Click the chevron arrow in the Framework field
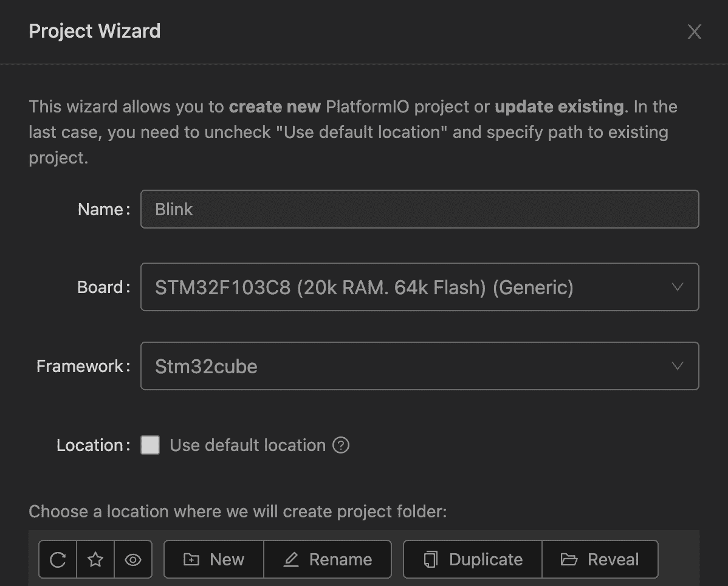 678,366
